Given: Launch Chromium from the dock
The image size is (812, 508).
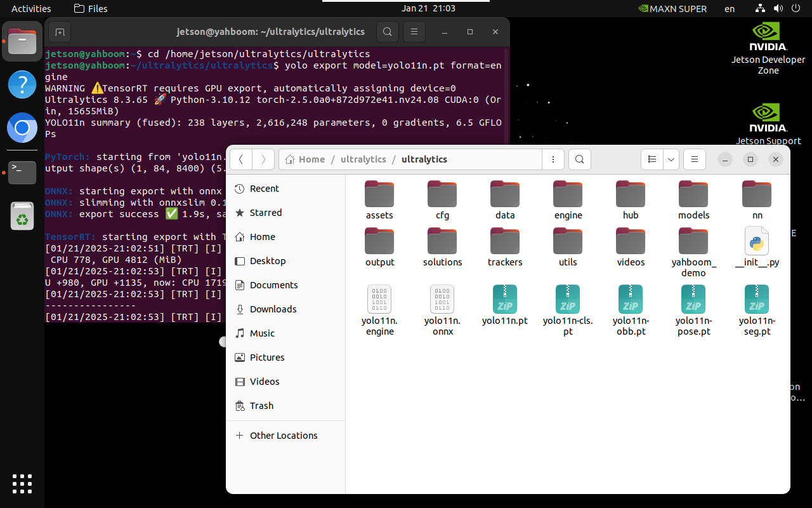Looking at the screenshot, I should 22,128.
